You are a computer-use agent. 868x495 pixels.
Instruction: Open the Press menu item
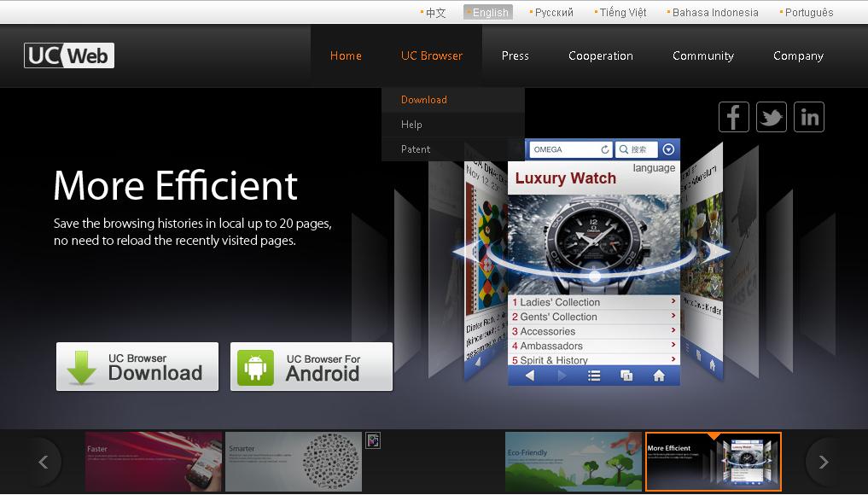[515, 56]
